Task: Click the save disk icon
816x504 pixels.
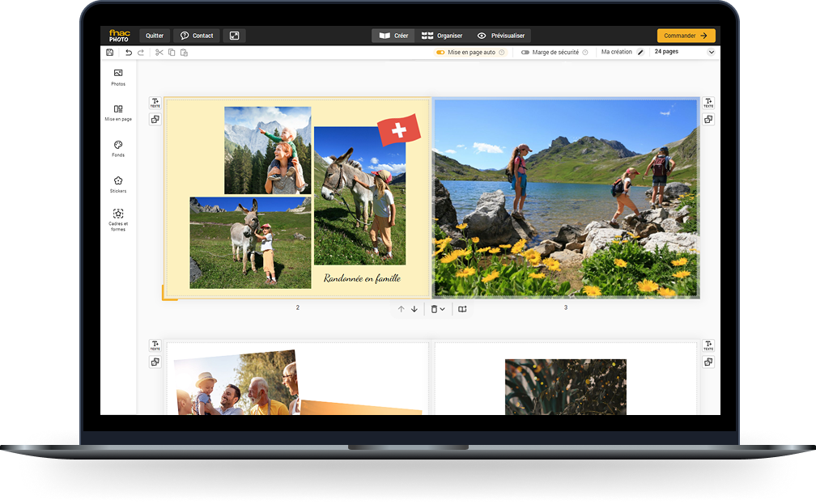Action: (x=110, y=53)
